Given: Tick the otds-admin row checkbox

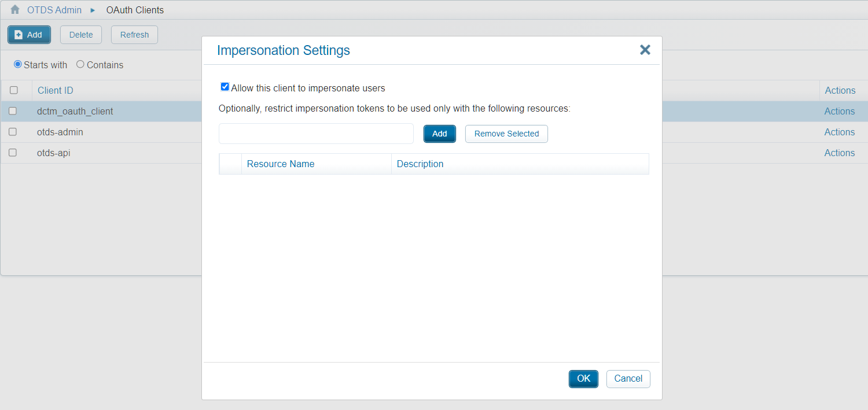Looking at the screenshot, I should point(13,132).
